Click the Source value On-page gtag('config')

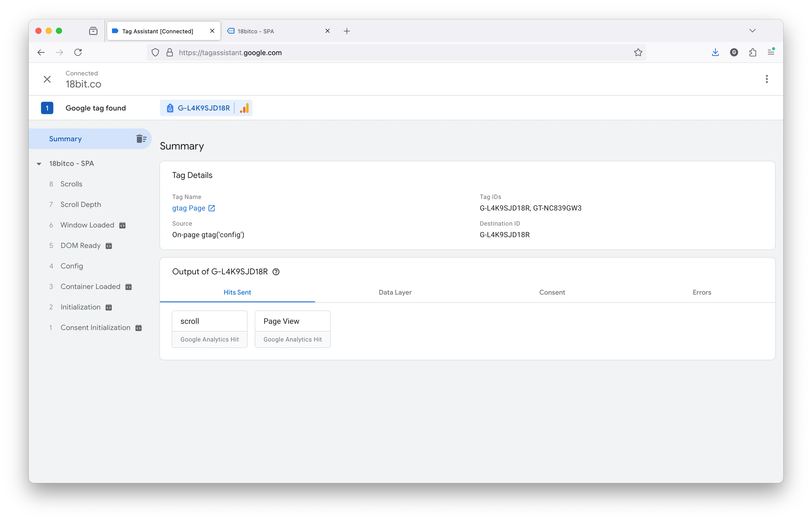[x=208, y=235]
